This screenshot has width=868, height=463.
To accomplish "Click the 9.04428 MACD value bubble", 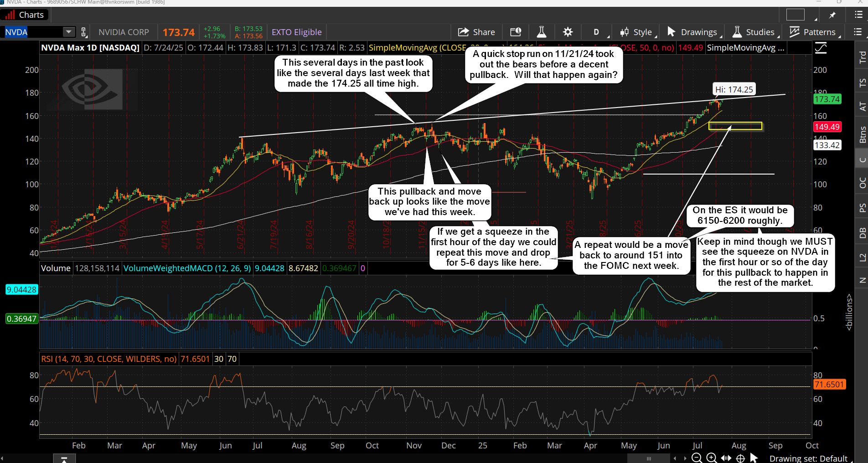I will [x=21, y=289].
